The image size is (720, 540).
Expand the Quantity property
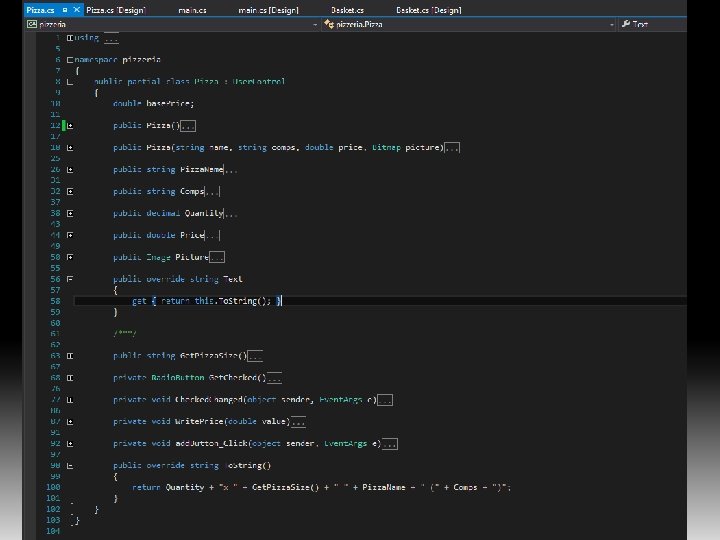(x=70, y=213)
